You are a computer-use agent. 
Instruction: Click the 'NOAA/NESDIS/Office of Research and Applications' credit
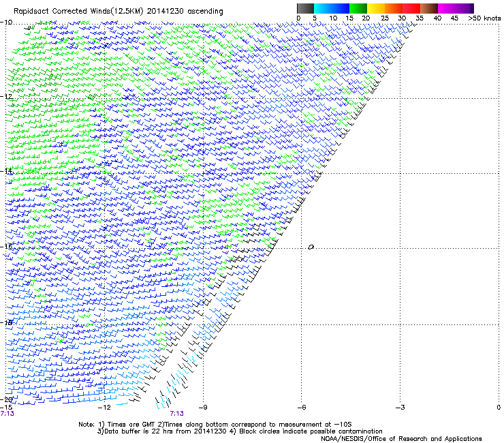[401, 439]
